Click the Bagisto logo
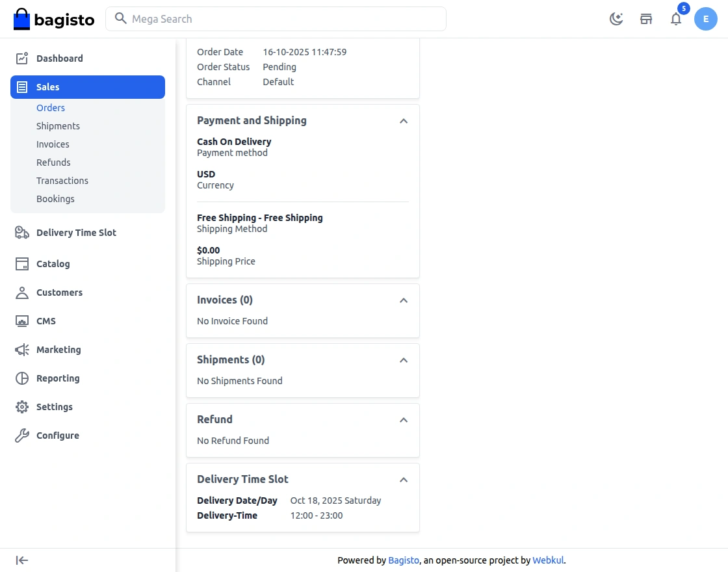Image resolution: width=728 pixels, height=572 pixels. (54, 19)
